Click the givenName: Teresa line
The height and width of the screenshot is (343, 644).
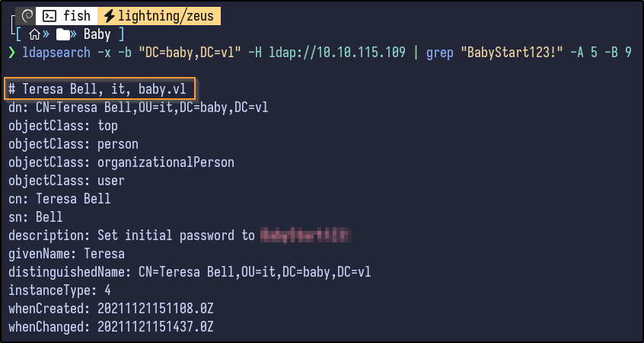tap(66, 254)
